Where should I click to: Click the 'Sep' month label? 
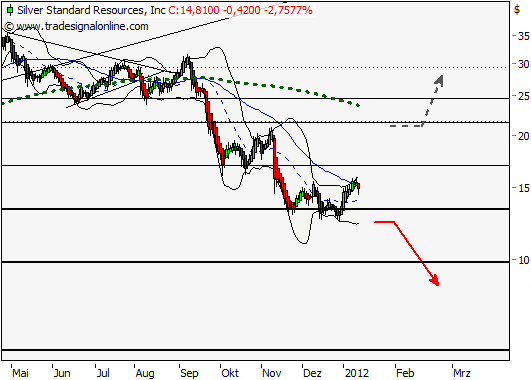(x=189, y=373)
